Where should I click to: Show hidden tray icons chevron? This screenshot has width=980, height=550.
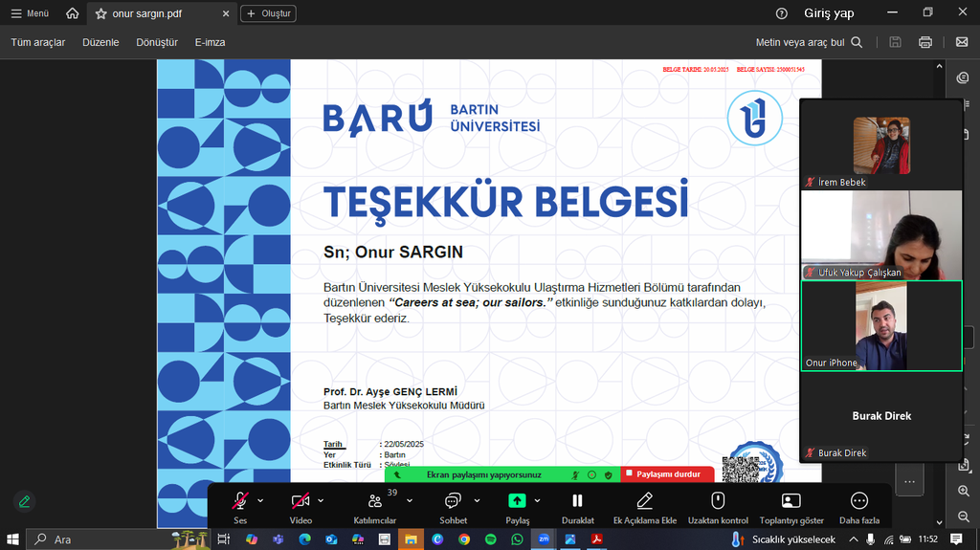[x=853, y=539]
